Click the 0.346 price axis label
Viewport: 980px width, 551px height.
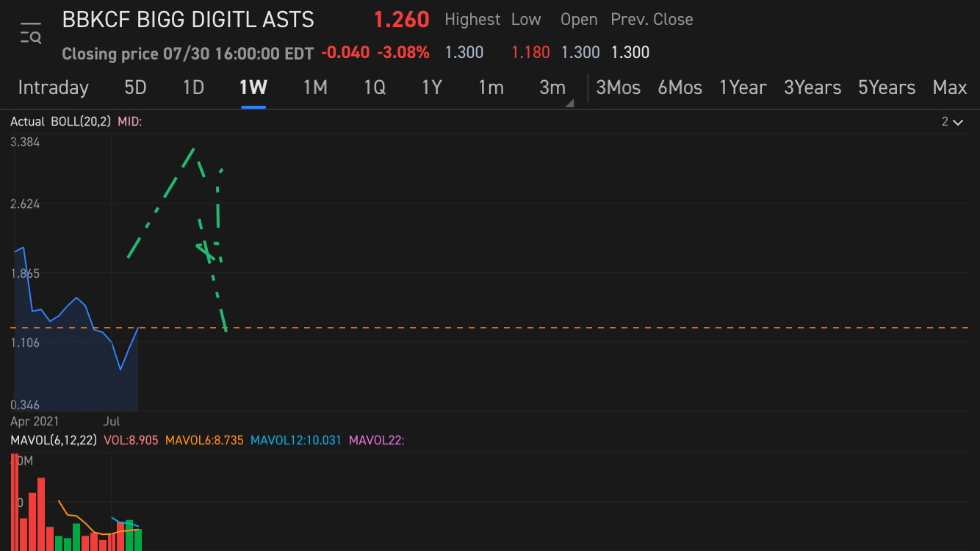coord(25,405)
